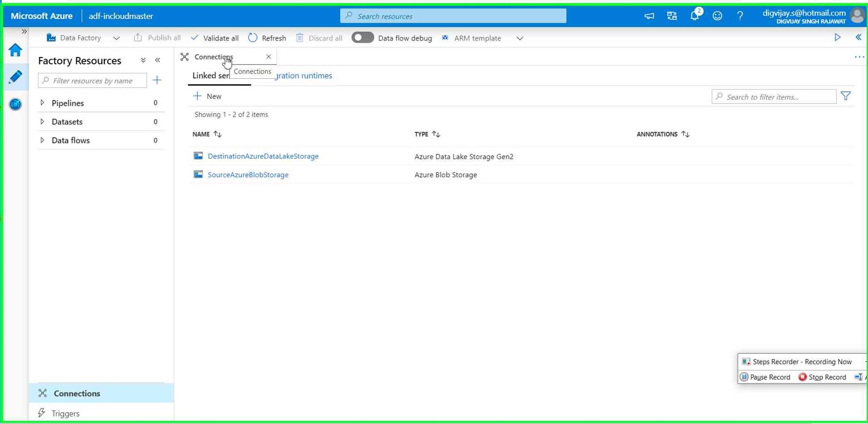Expand all Factory Resources chevrons
The height and width of the screenshot is (424, 868).
click(x=143, y=61)
